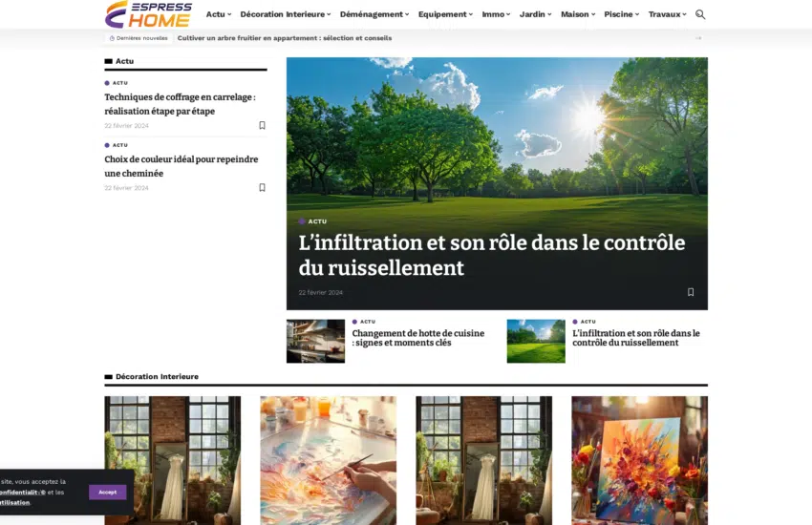Open the colorful flower painting image
This screenshot has width=812, height=525.
point(639,460)
